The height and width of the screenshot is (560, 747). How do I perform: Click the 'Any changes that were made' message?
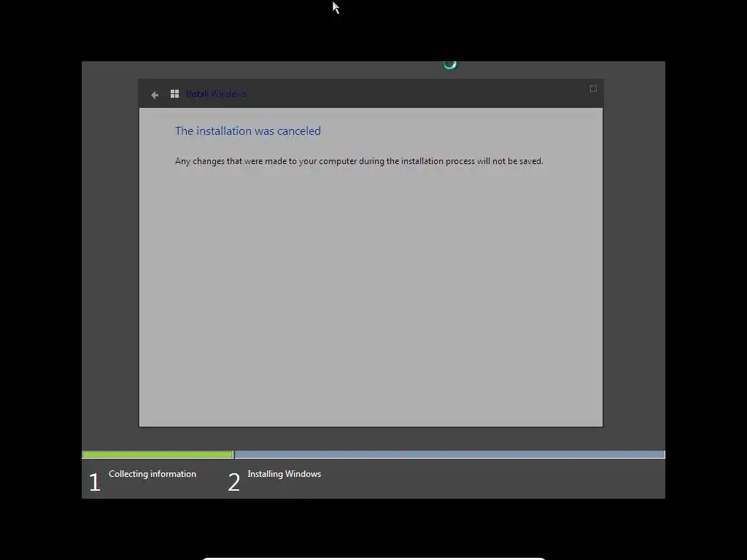(x=359, y=161)
